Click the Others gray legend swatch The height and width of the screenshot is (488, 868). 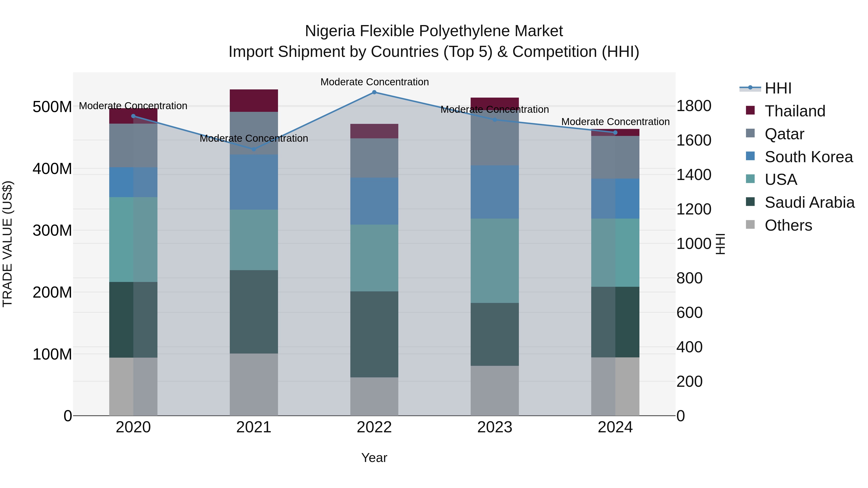pos(750,224)
